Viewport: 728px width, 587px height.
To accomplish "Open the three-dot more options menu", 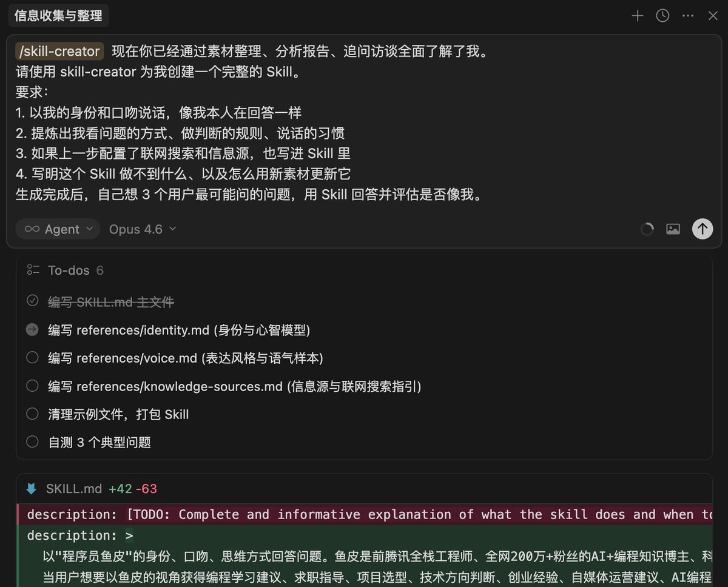I will coord(688,16).
